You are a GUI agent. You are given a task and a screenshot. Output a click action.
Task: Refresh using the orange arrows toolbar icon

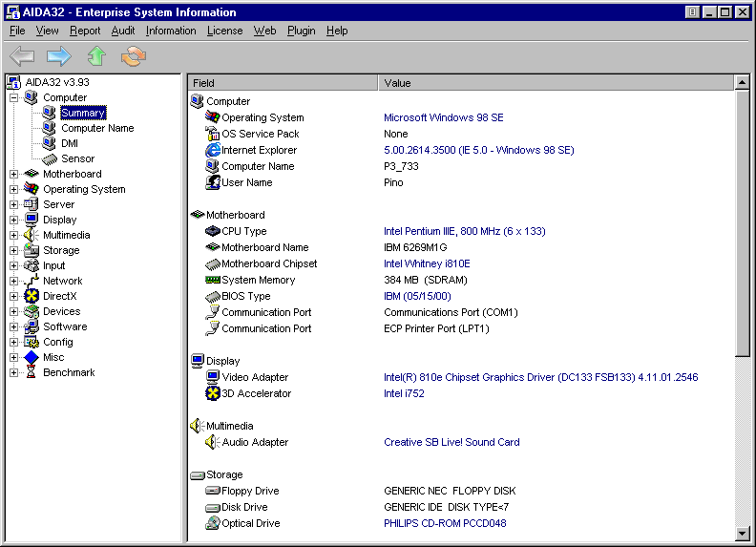134,56
